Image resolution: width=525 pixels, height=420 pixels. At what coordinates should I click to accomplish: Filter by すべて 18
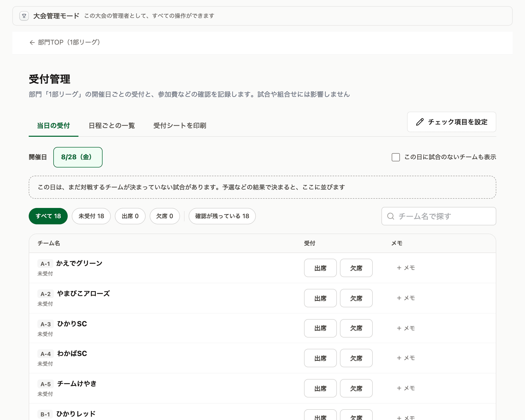point(48,216)
